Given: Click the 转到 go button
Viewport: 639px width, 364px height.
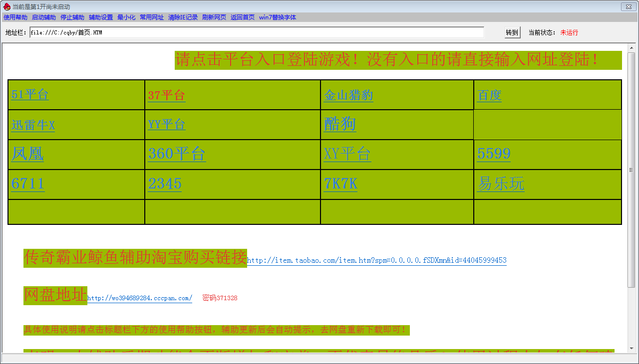Looking at the screenshot, I should (512, 32).
